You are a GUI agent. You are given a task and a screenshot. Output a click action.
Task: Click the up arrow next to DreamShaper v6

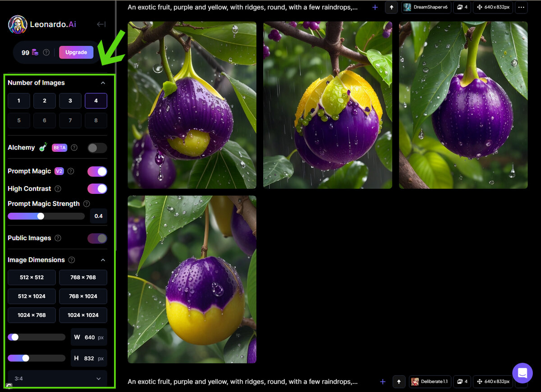pos(392,8)
